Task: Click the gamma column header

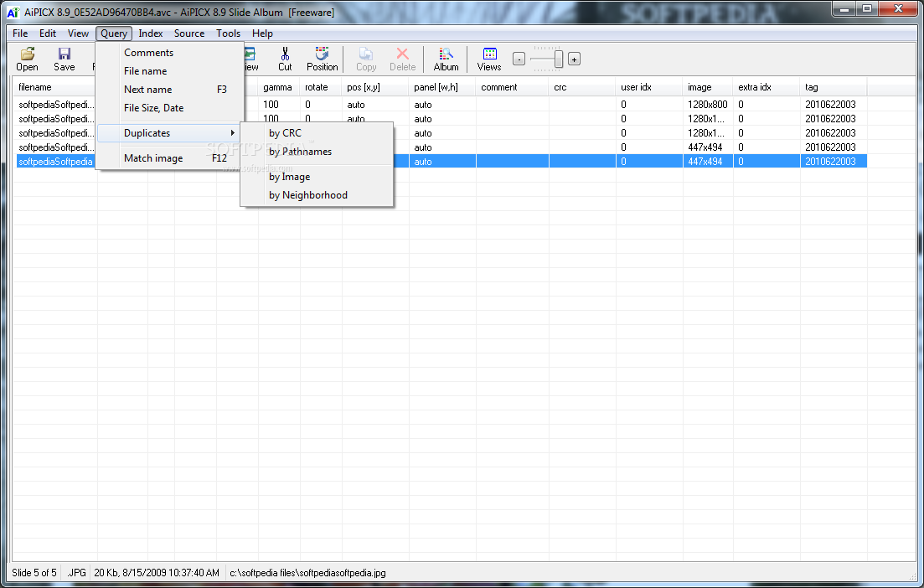Action: click(279, 87)
